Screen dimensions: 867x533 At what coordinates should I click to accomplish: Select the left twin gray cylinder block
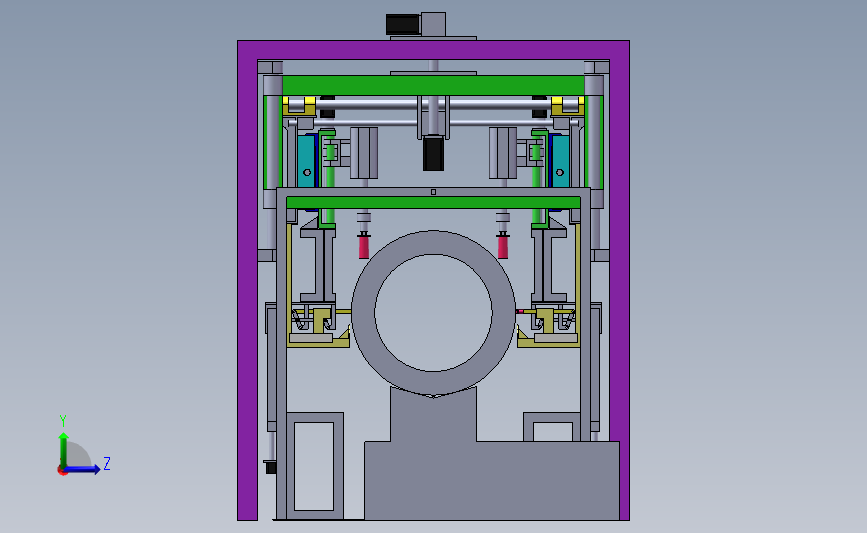[x=364, y=153]
